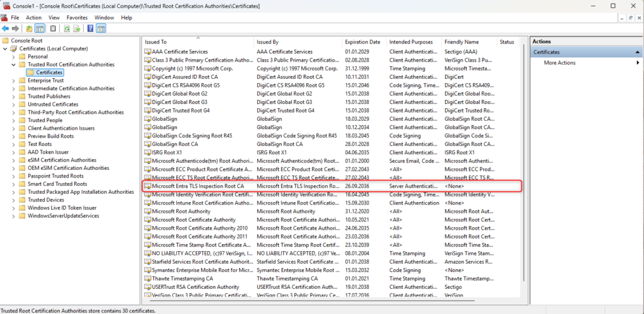This screenshot has width=644, height=314.
Task: Click the Export List toolbar icon
Action: pos(76,28)
